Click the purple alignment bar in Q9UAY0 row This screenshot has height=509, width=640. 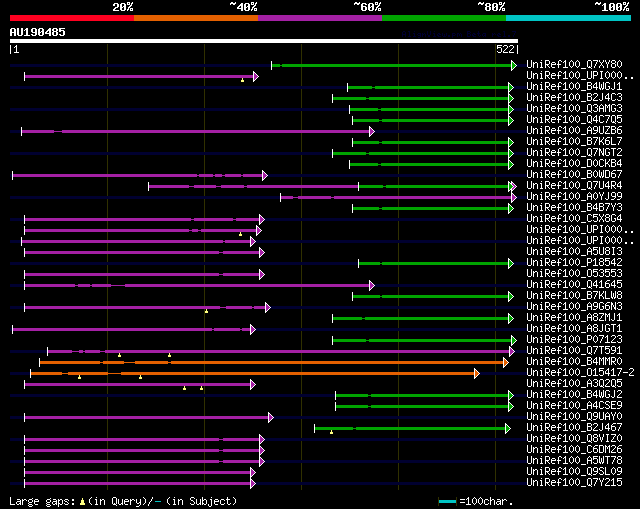tap(149, 418)
